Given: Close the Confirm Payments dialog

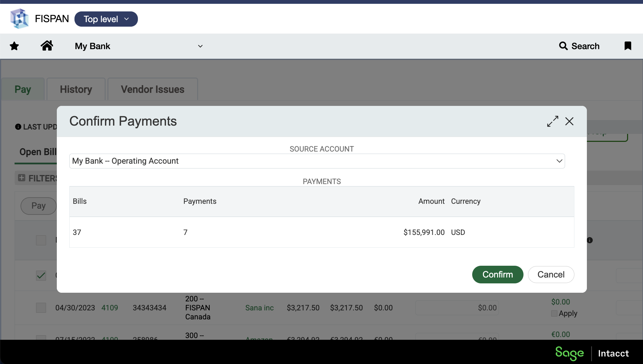Looking at the screenshot, I should [569, 121].
